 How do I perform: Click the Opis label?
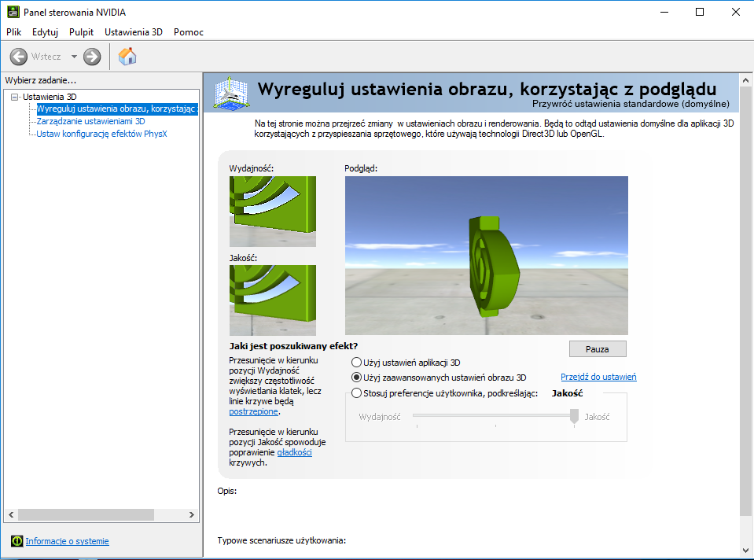[x=227, y=492]
